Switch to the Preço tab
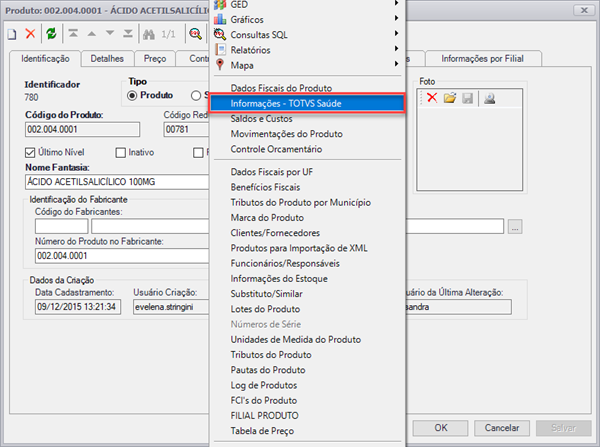The image size is (600, 447). 155,59
